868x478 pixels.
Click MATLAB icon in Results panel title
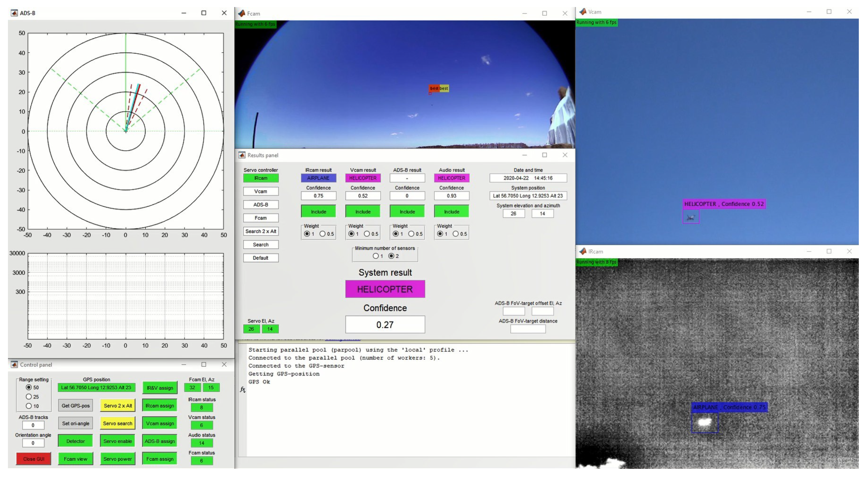(x=241, y=155)
